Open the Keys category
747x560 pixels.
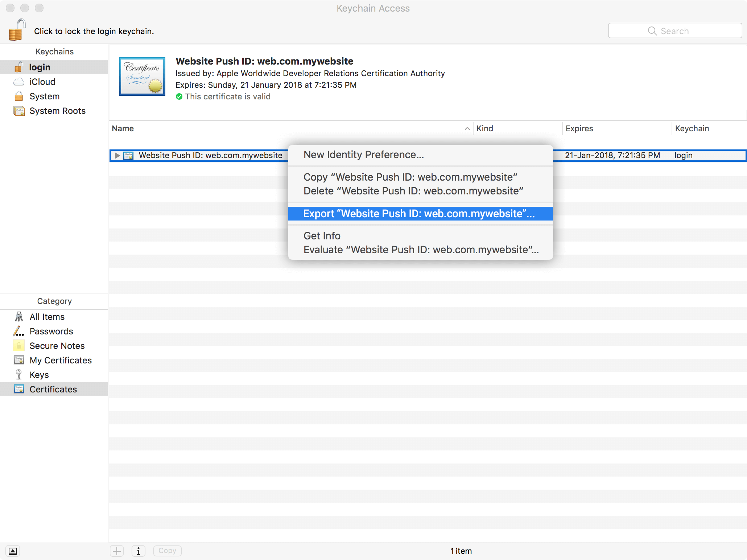coord(39,375)
